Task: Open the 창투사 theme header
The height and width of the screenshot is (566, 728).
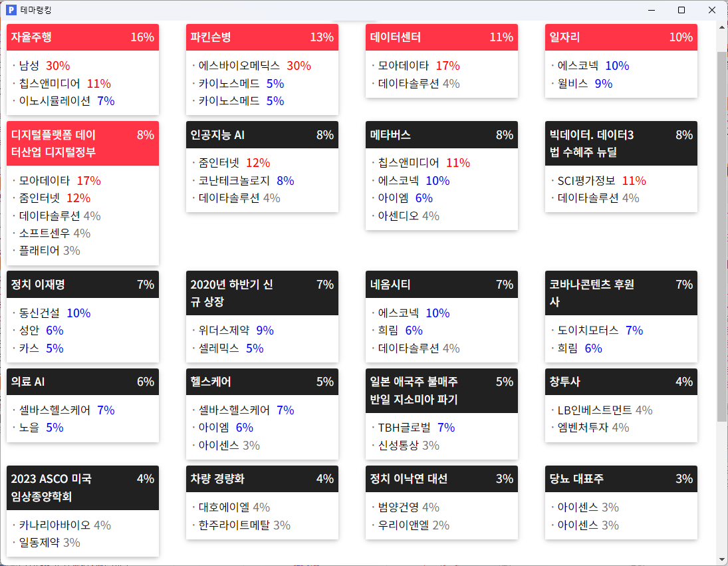Action: pyautogui.click(x=621, y=382)
